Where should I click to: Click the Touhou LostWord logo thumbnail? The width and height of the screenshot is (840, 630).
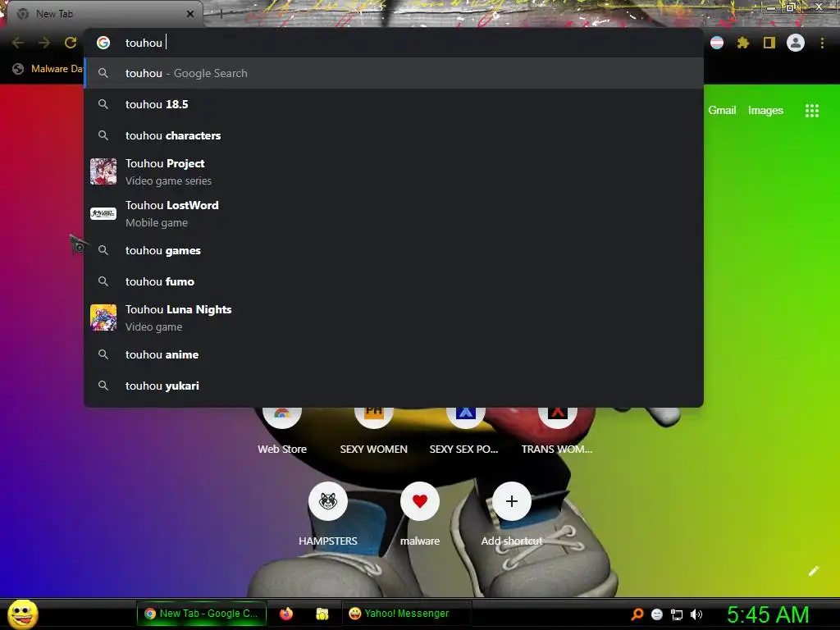pos(103,214)
